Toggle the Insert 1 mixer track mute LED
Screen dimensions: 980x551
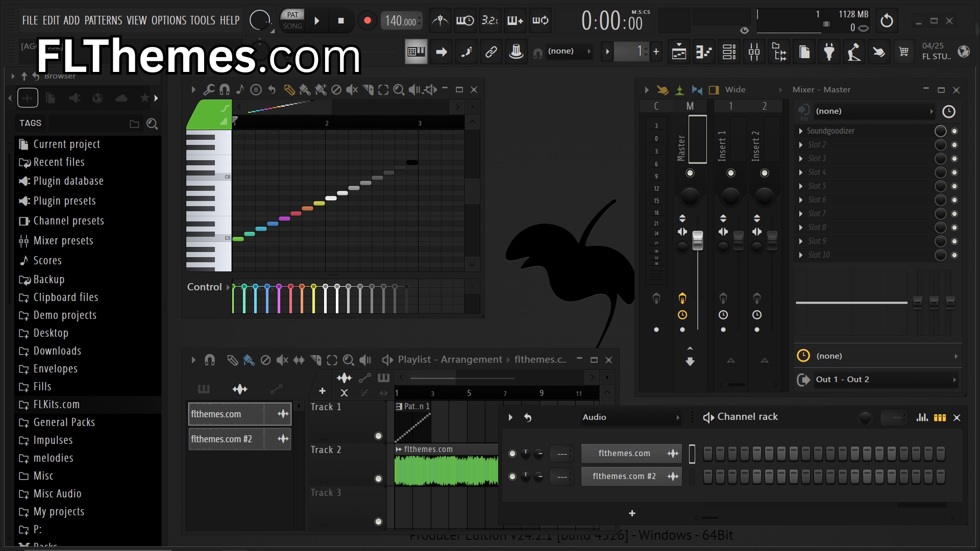731,173
